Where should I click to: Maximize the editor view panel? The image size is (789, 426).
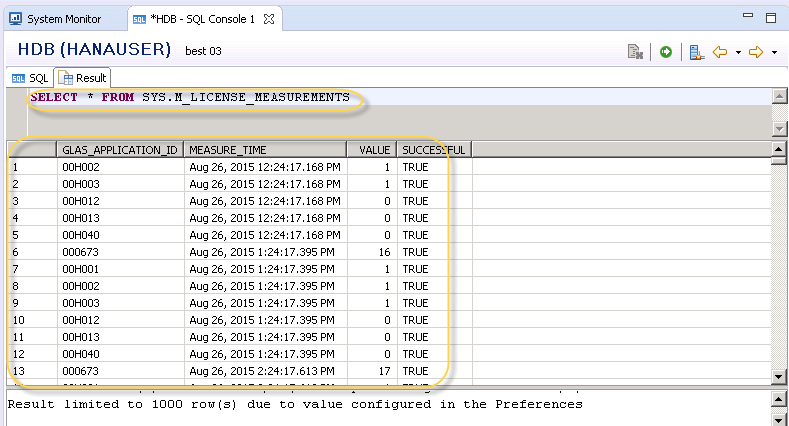(771, 18)
